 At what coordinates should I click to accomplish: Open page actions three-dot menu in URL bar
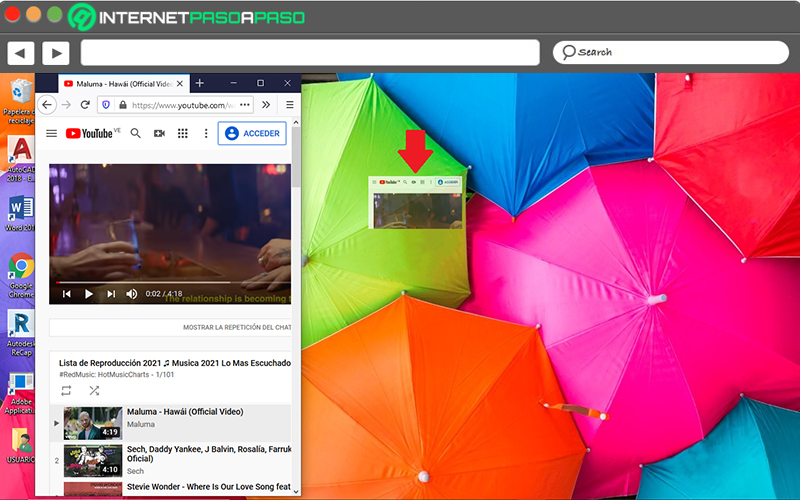tap(245, 105)
